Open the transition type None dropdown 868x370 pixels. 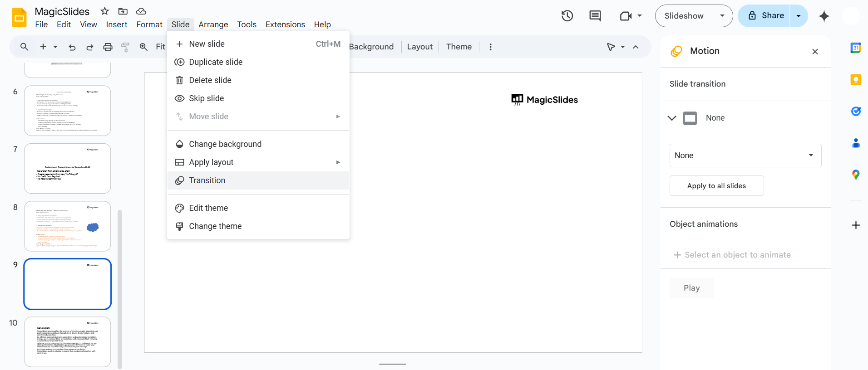pyautogui.click(x=745, y=156)
